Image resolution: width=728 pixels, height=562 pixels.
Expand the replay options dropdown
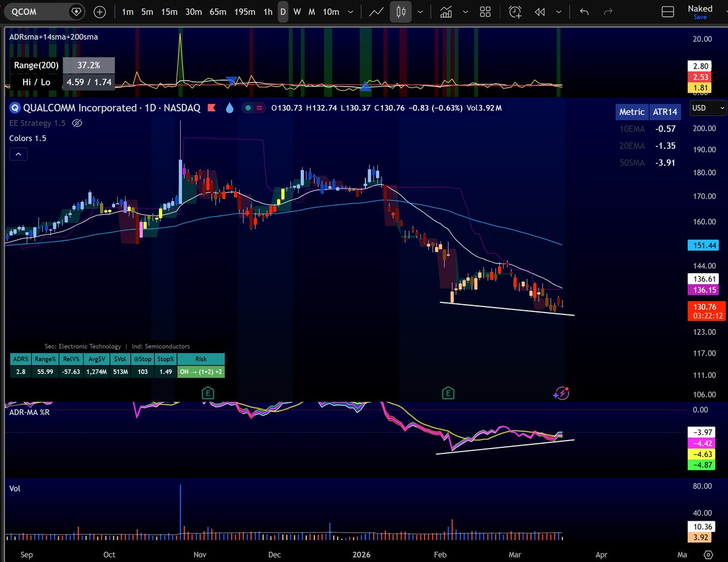(559, 12)
